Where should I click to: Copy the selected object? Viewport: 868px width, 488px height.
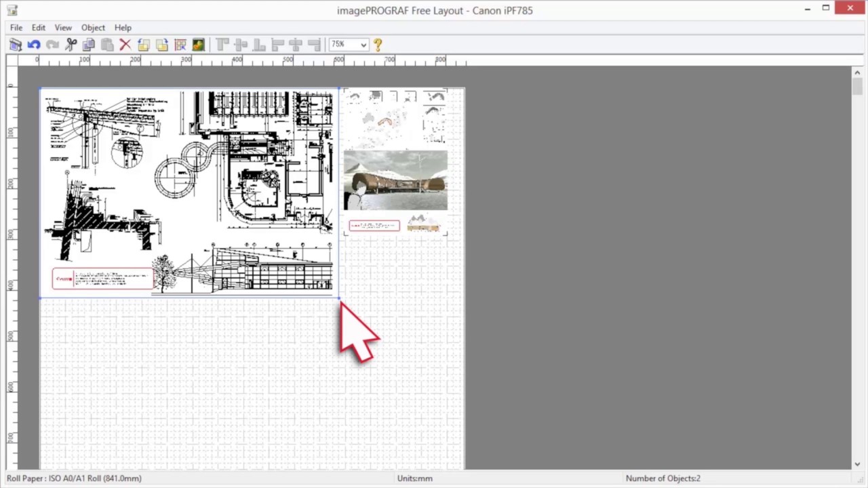point(89,45)
